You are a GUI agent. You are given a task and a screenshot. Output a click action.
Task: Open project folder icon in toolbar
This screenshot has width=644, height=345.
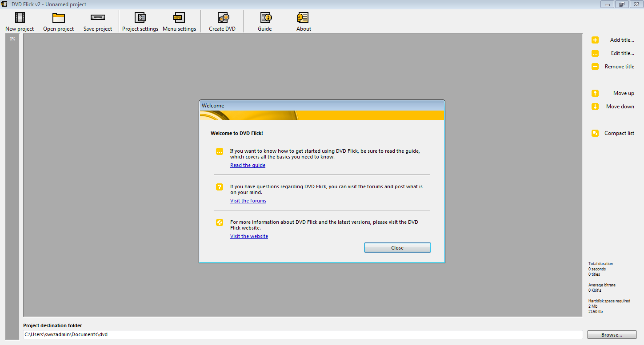click(x=59, y=18)
